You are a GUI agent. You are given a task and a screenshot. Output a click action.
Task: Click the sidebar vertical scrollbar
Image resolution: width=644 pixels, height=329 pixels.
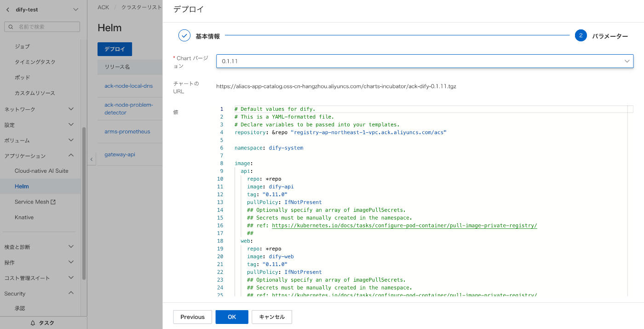(84, 203)
